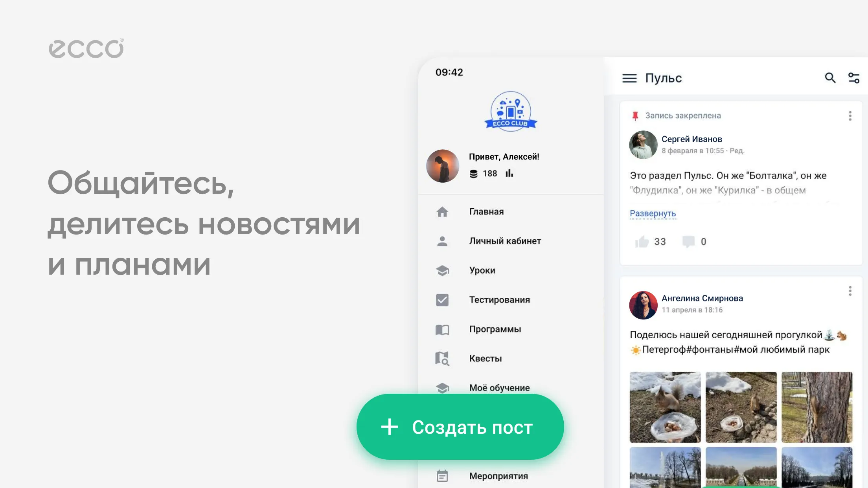Click Алексей's profile avatar
Screen dimensions: 868x488
tap(443, 166)
